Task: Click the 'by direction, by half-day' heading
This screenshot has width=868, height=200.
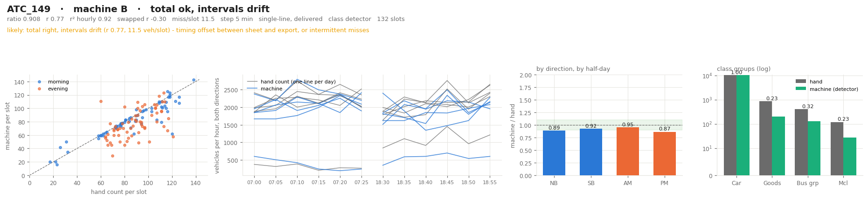Action: pyautogui.click(x=573, y=69)
